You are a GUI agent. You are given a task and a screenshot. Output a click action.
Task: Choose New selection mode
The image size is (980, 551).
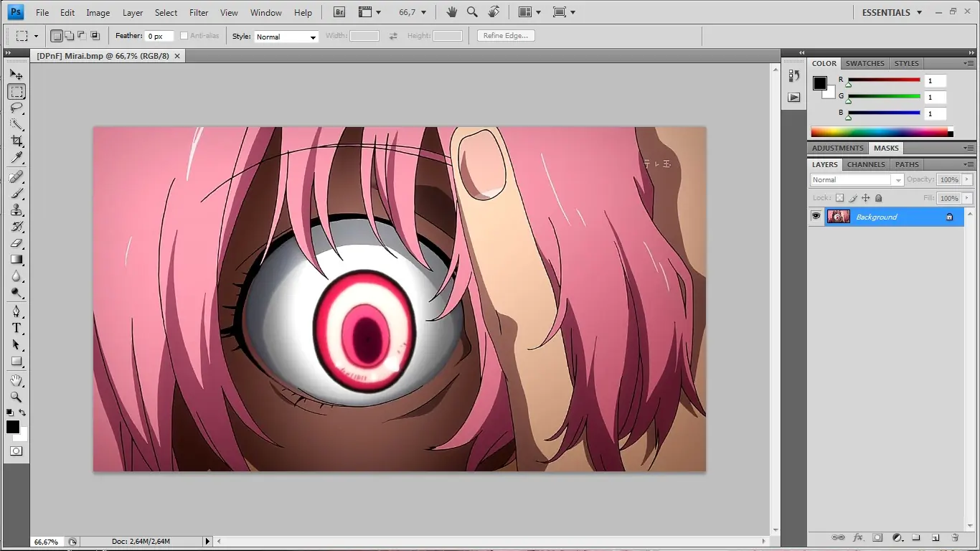click(57, 36)
